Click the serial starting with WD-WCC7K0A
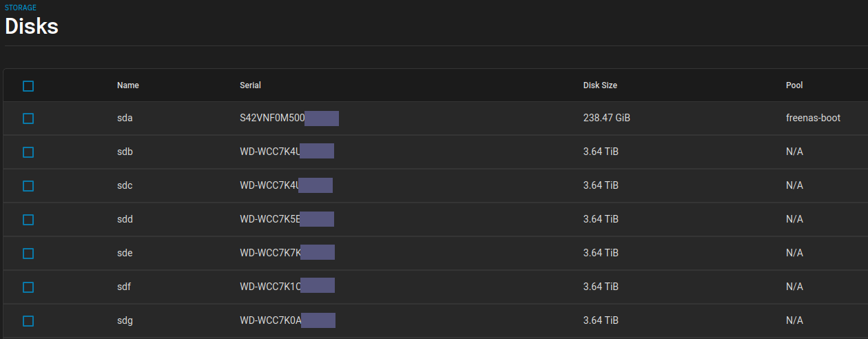 pyautogui.click(x=271, y=320)
